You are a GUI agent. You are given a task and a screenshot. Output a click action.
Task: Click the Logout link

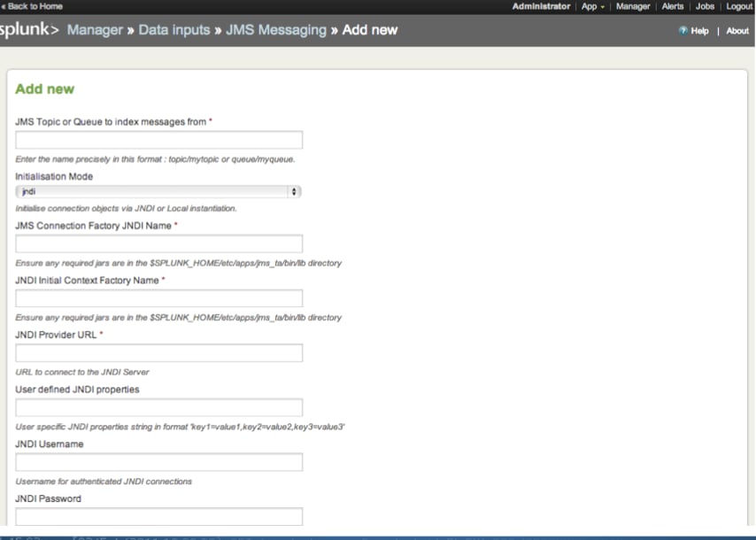pyautogui.click(x=738, y=6)
